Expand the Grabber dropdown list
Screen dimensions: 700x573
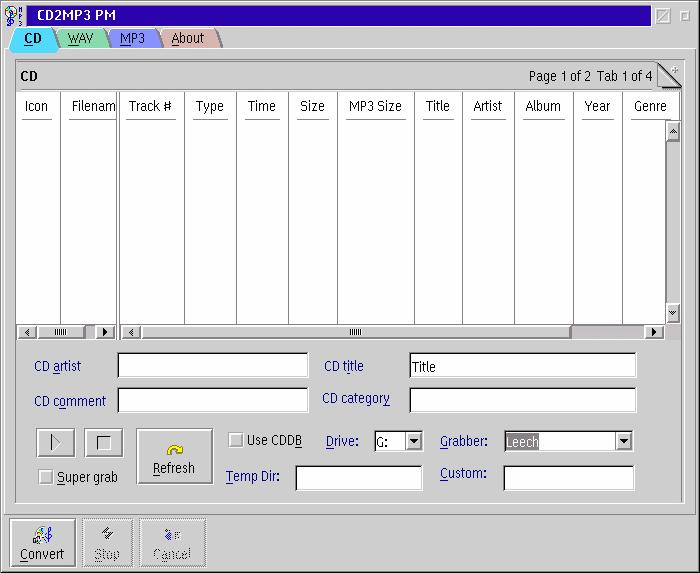click(624, 441)
